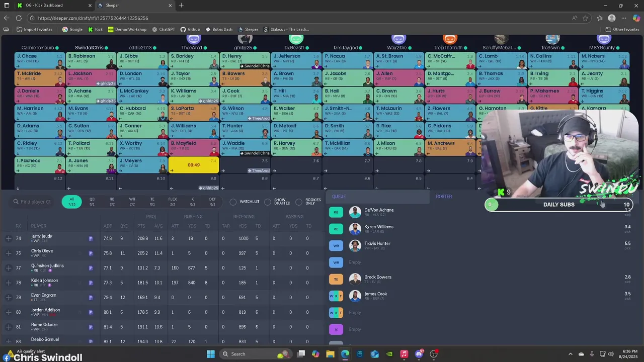Filter player list by TE
This screenshot has height=362, width=644.
point(152,202)
